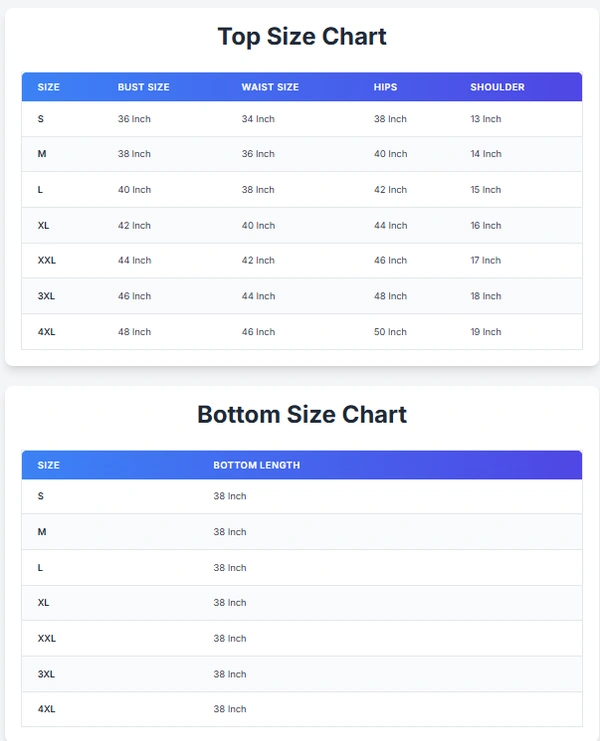Click the Top Size Chart heading

click(302, 37)
